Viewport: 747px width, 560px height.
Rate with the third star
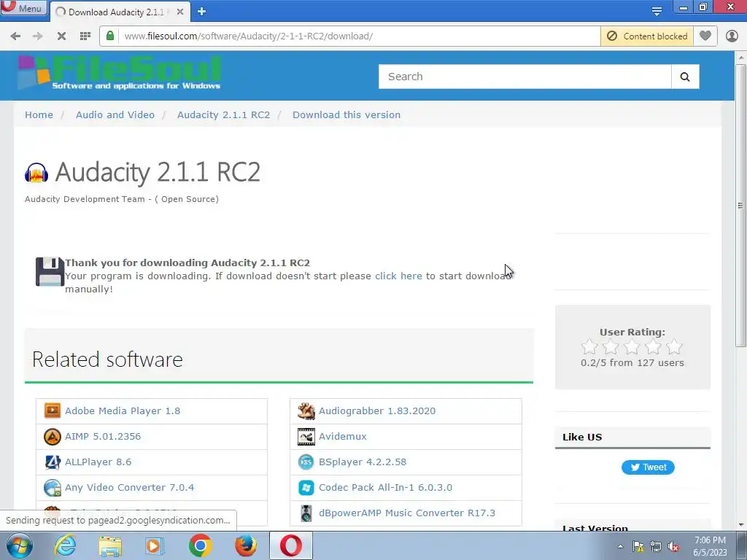point(632,346)
